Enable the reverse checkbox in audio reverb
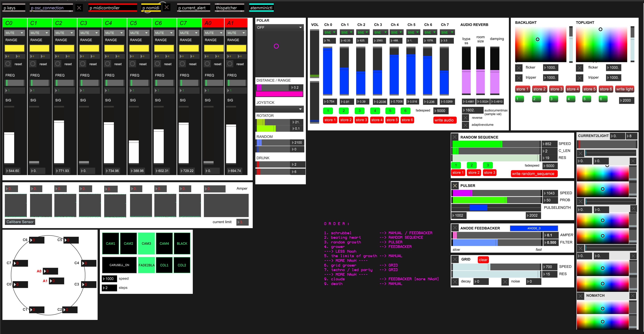This screenshot has height=334, width=644. click(x=465, y=118)
